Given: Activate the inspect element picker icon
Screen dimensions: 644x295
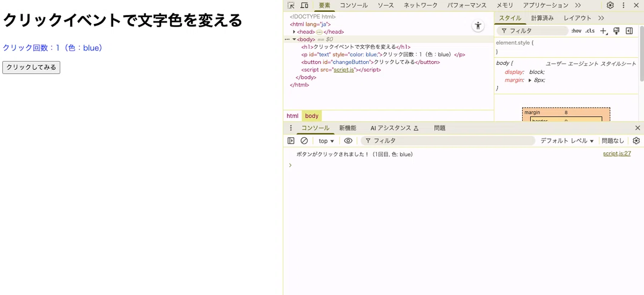Looking at the screenshot, I should click(291, 5).
